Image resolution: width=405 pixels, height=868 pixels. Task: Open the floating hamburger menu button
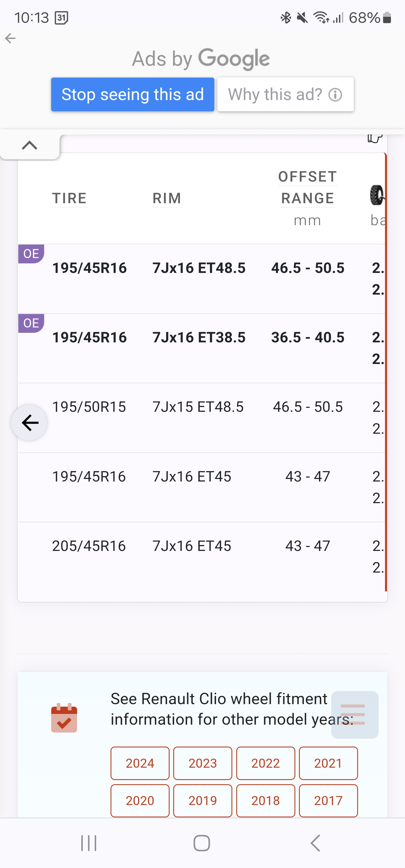pos(355,715)
